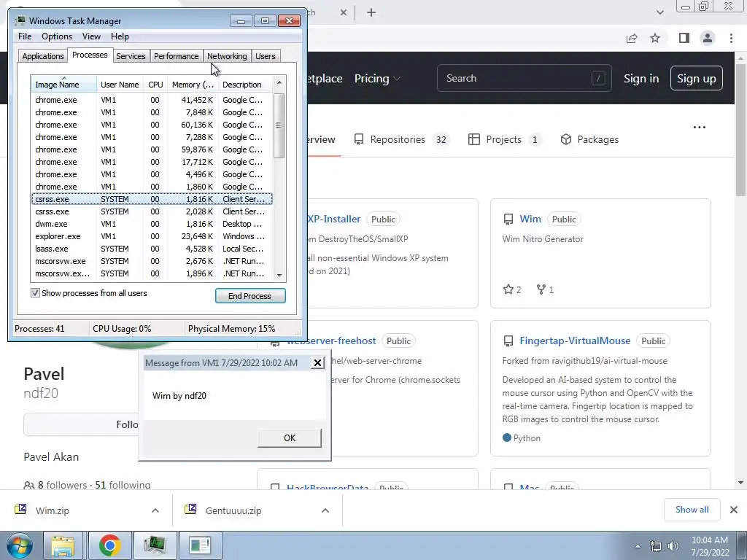Toggle Show processes from all users
The height and width of the screenshot is (560, 747).
pyautogui.click(x=35, y=293)
